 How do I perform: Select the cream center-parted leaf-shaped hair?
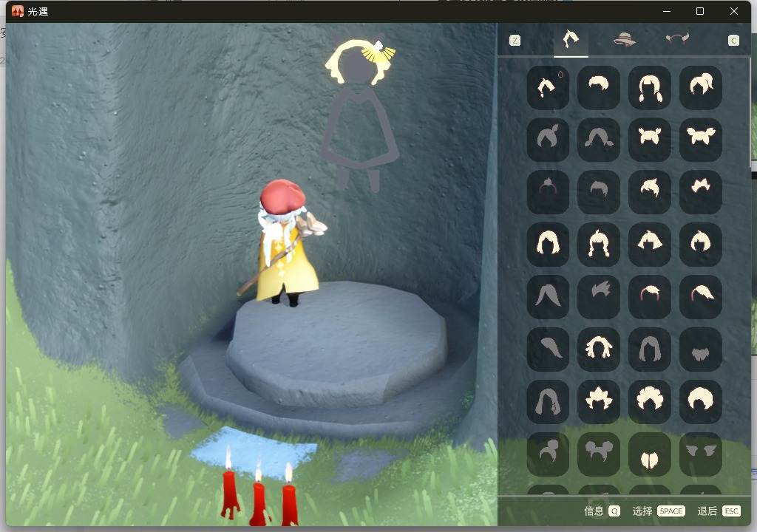click(650, 454)
